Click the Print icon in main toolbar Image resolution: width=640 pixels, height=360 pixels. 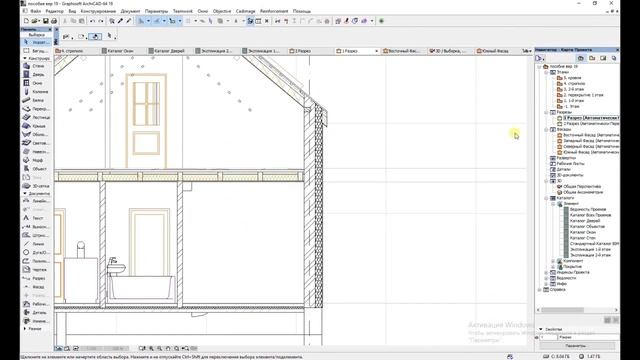54,21
